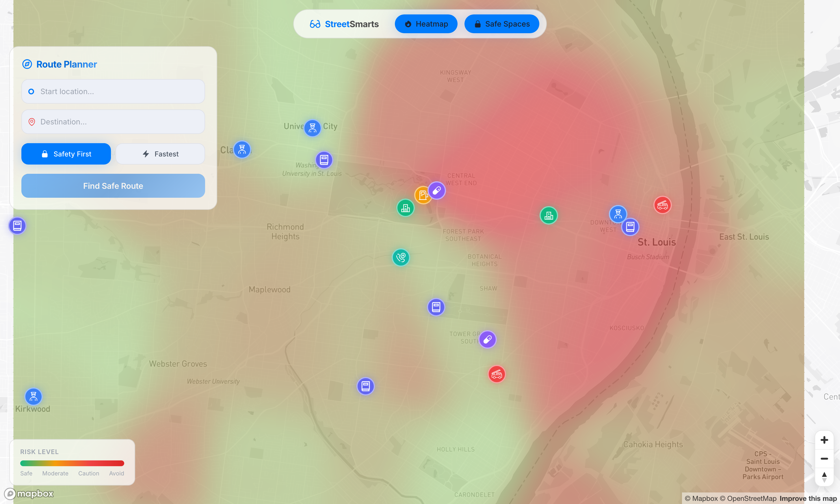Zoom out of the map

[x=824, y=459]
